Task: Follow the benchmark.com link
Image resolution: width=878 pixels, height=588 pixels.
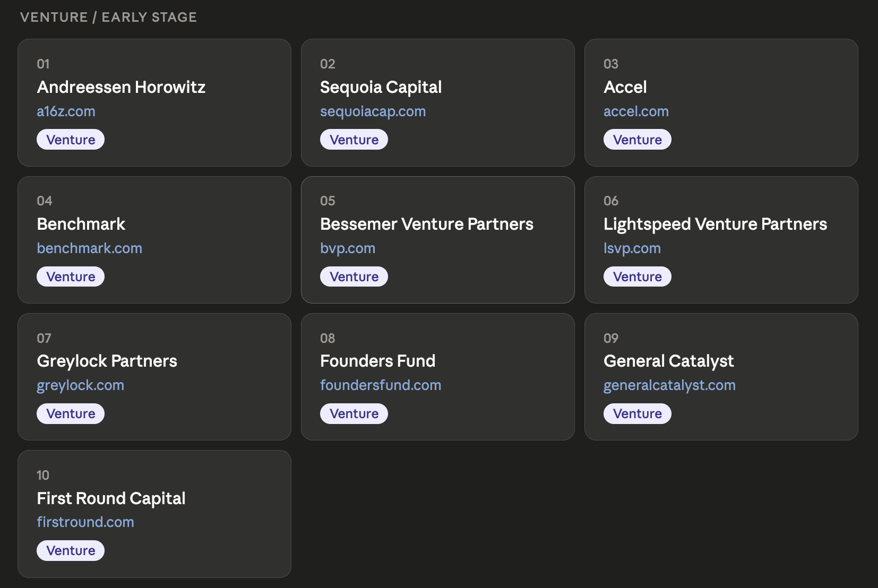Action: (89, 248)
